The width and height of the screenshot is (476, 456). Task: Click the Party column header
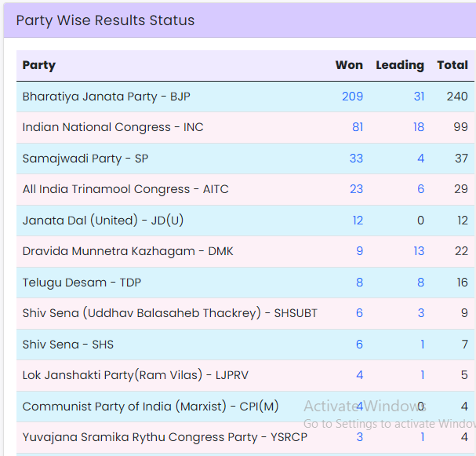tap(39, 65)
